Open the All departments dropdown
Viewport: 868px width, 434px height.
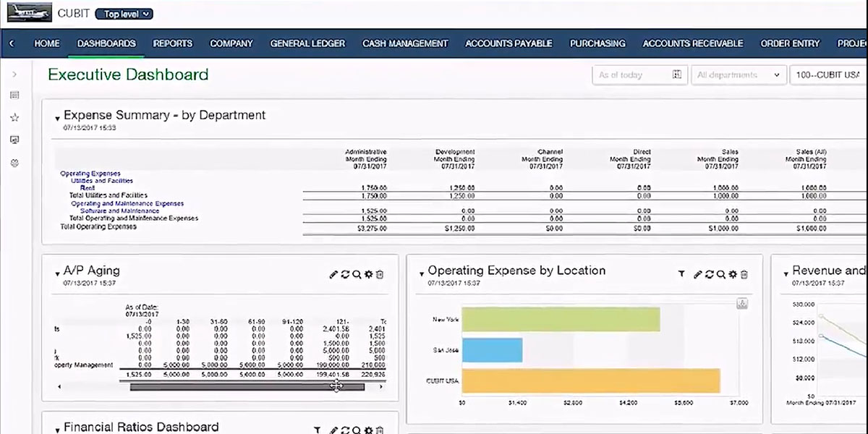tap(739, 75)
